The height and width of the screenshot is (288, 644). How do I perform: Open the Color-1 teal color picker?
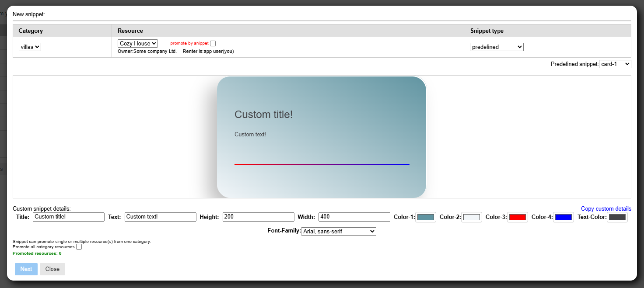426,217
